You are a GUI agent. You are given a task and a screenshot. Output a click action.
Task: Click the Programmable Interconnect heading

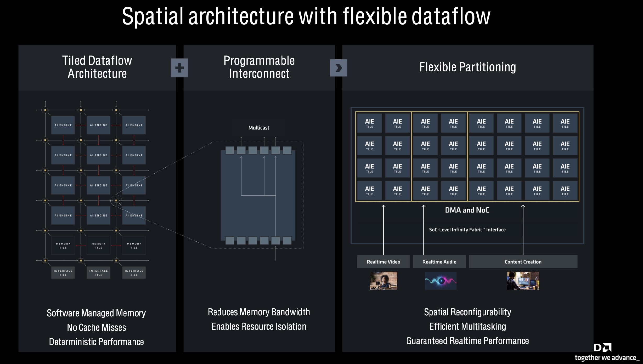point(259,67)
